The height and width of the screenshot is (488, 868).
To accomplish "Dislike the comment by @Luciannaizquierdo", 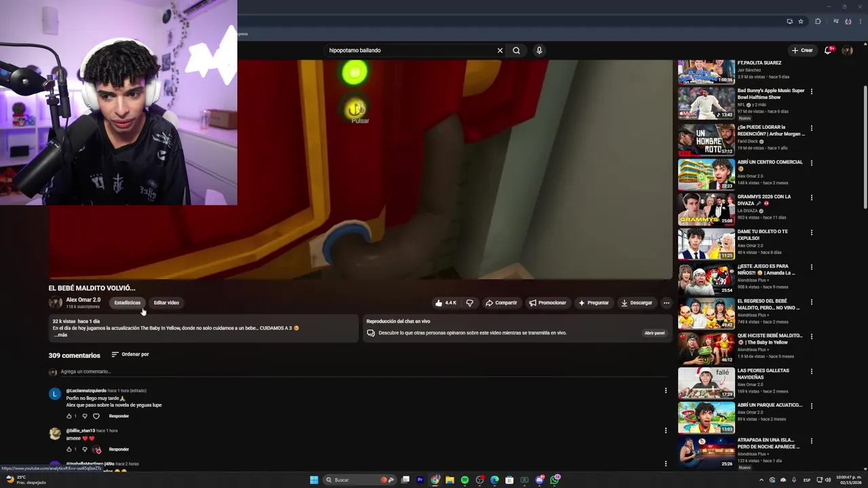I will (x=84, y=416).
